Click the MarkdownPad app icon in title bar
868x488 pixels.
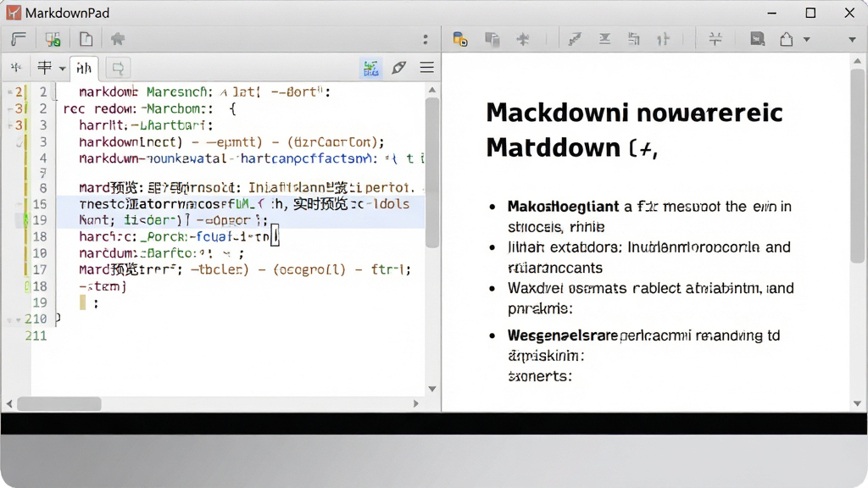click(14, 13)
